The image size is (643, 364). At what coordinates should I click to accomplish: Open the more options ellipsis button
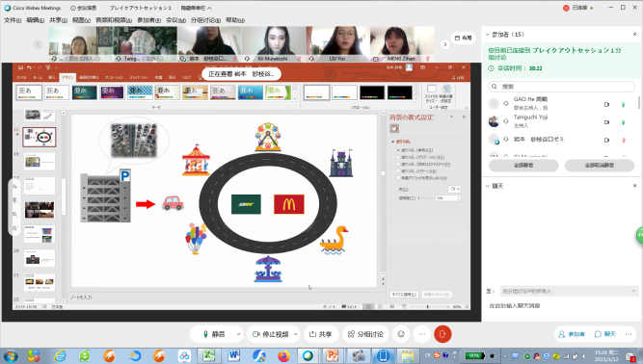tap(422, 334)
